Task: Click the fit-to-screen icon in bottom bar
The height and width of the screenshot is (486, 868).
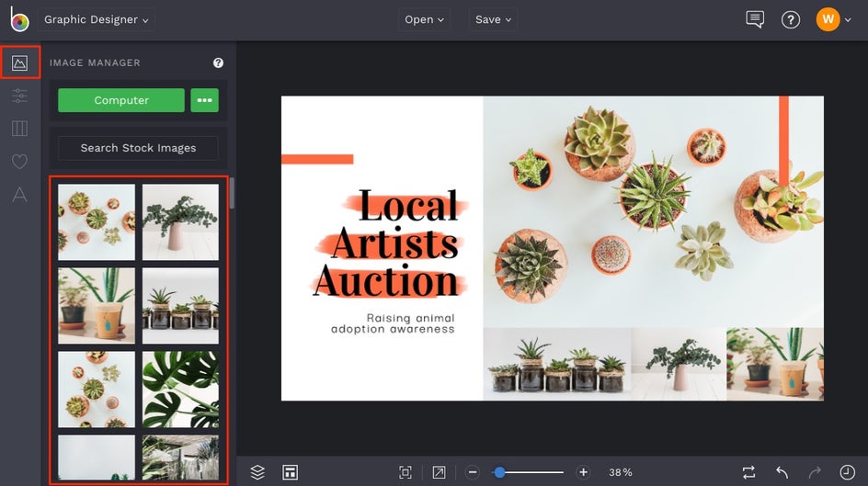Action: click(405, 472)
